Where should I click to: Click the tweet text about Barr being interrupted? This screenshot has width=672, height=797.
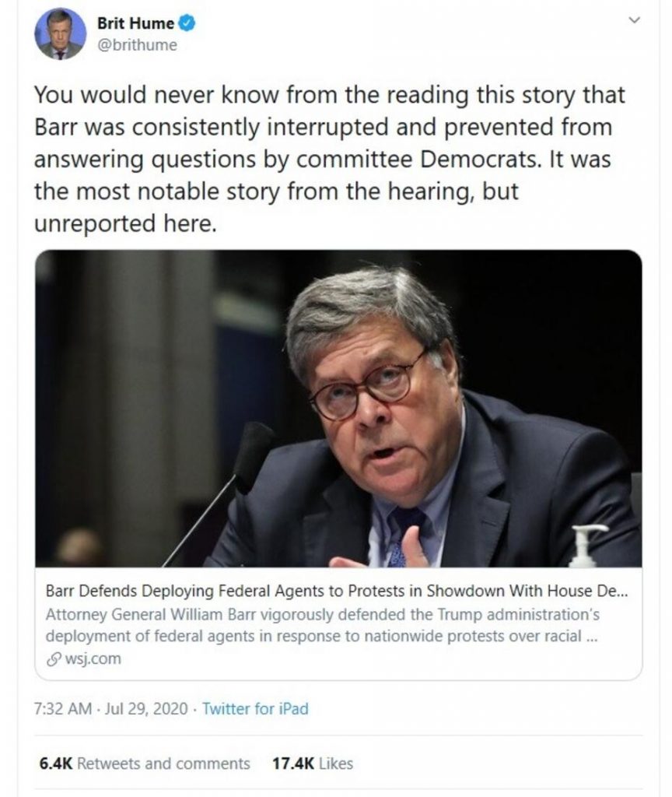coord(327,160)
